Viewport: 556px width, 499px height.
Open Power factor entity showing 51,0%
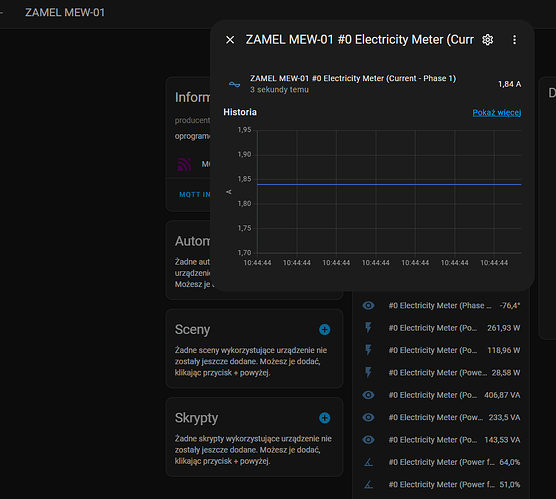[x=441, y=484]
